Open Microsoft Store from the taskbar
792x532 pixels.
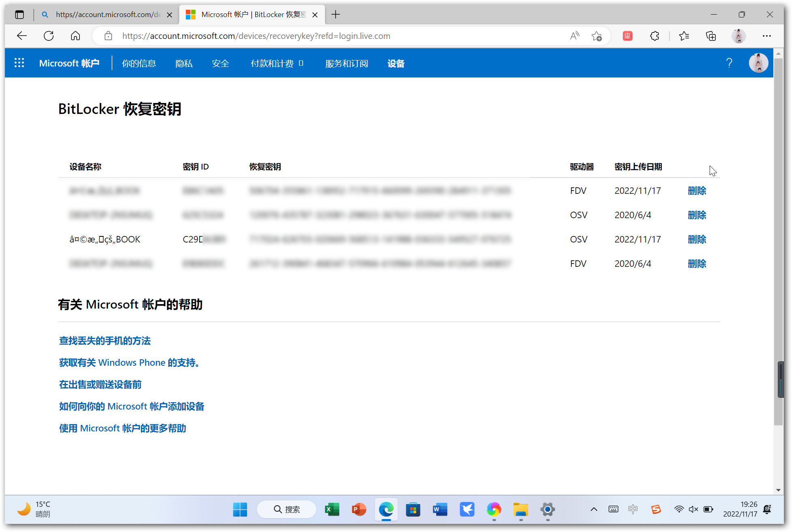tap(413, 509)
